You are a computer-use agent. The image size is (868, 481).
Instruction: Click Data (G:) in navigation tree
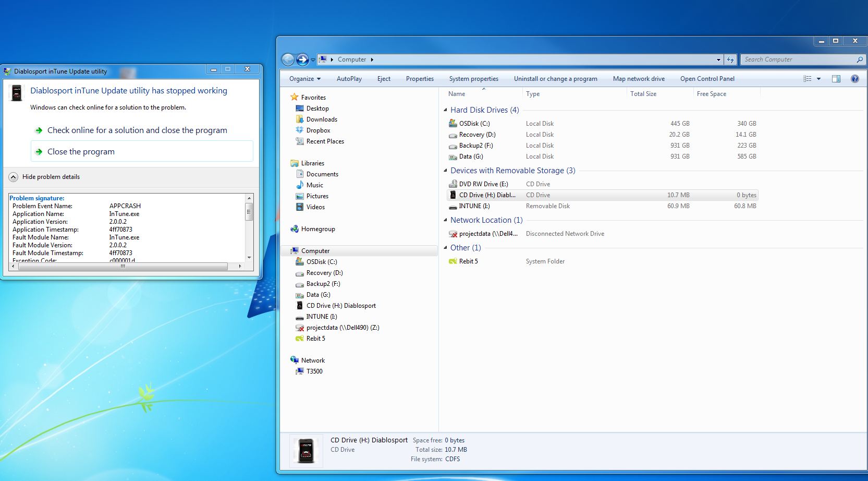tap(318, 295)
